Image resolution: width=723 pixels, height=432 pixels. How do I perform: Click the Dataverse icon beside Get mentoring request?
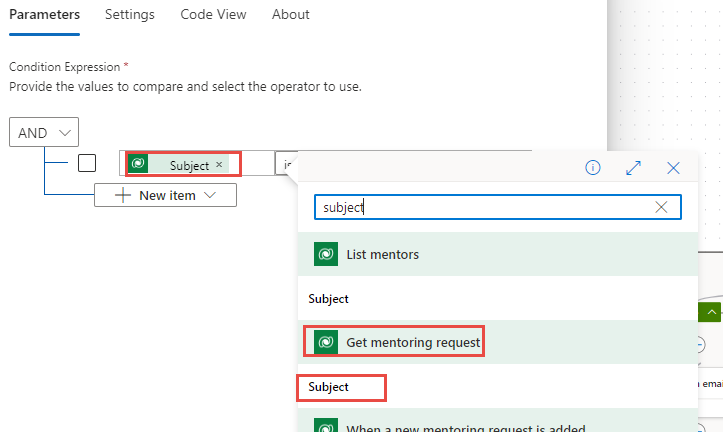coord(325,343)
